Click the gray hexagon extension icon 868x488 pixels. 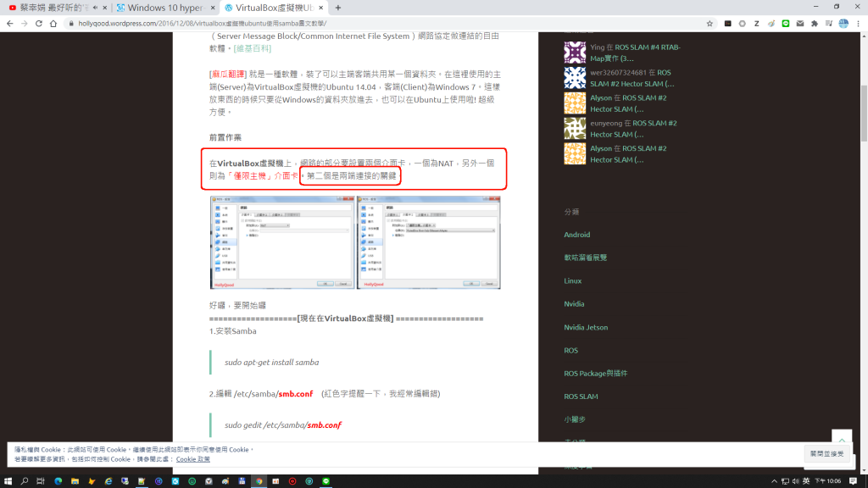click(x=743, y=23)
